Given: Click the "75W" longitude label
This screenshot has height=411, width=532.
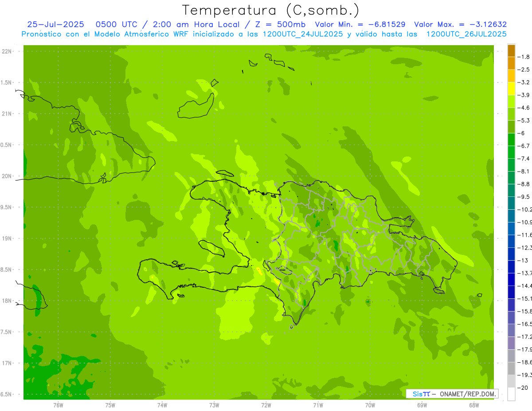Looking at the screenshot, I should point(110,405).
